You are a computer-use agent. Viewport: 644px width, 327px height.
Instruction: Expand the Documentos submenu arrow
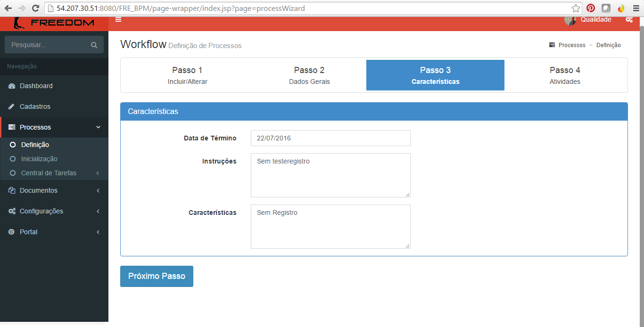point(98,190)
